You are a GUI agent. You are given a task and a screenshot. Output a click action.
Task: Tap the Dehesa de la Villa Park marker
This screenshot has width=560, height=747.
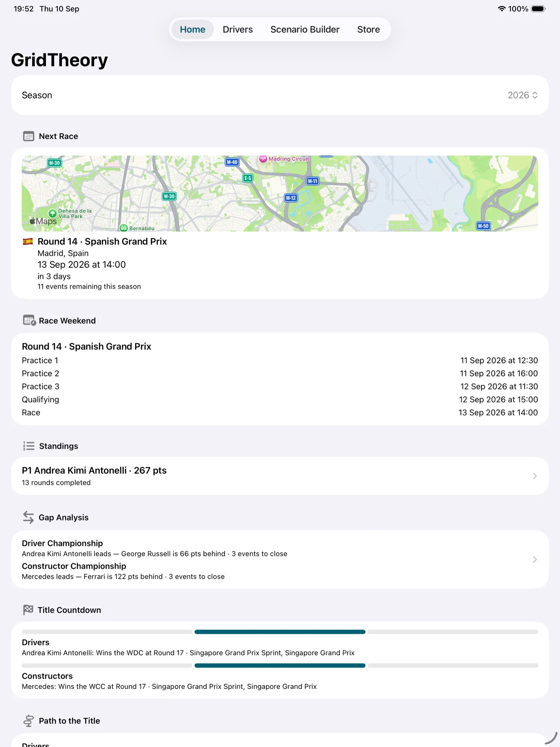[x=52, y=213]
